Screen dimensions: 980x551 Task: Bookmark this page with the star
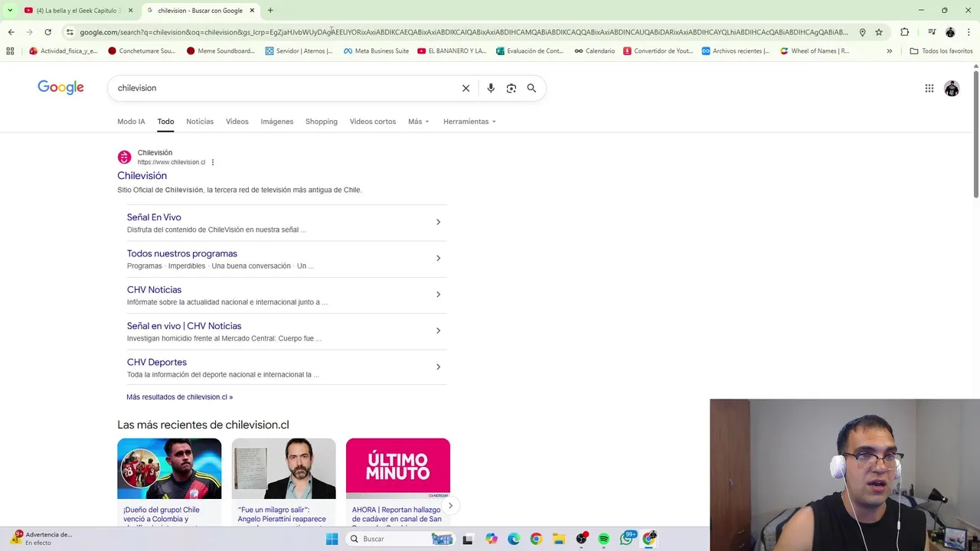point(879,32)
